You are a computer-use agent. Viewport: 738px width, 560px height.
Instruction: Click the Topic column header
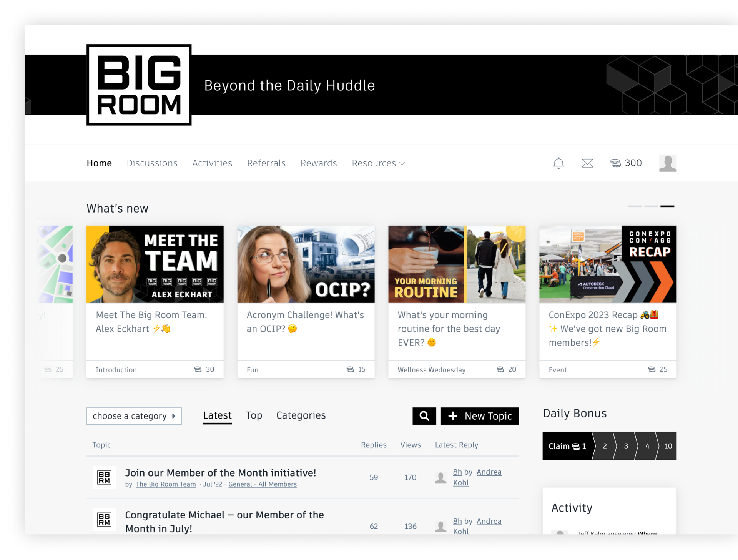pyautogui.click(x=101, y=445)
